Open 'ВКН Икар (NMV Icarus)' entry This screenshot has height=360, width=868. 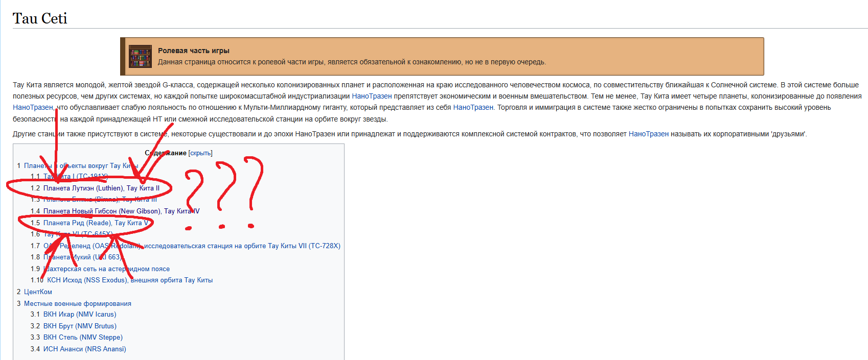click(x=79, y=315)
